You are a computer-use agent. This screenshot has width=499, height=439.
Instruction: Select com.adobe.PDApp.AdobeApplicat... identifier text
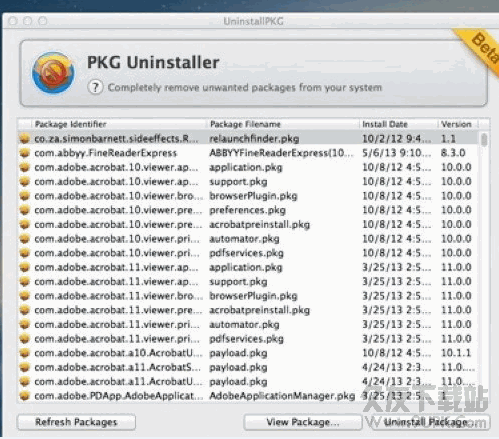click(x=119, y=396)
